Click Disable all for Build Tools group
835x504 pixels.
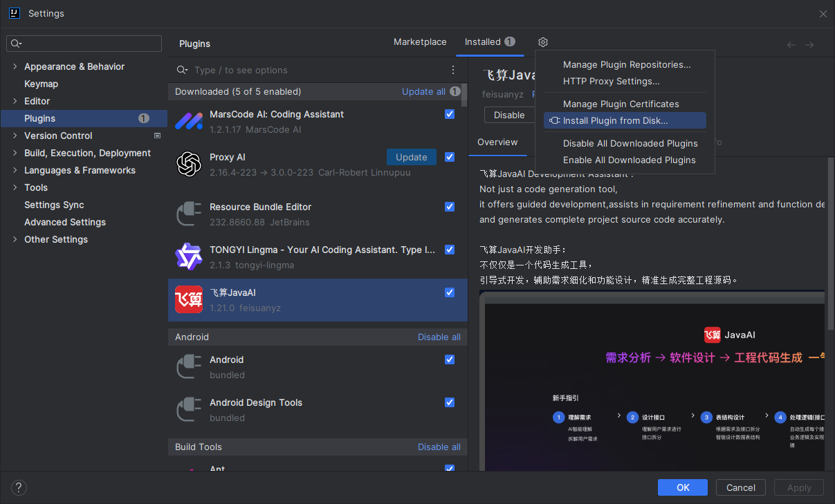(439, 447)
